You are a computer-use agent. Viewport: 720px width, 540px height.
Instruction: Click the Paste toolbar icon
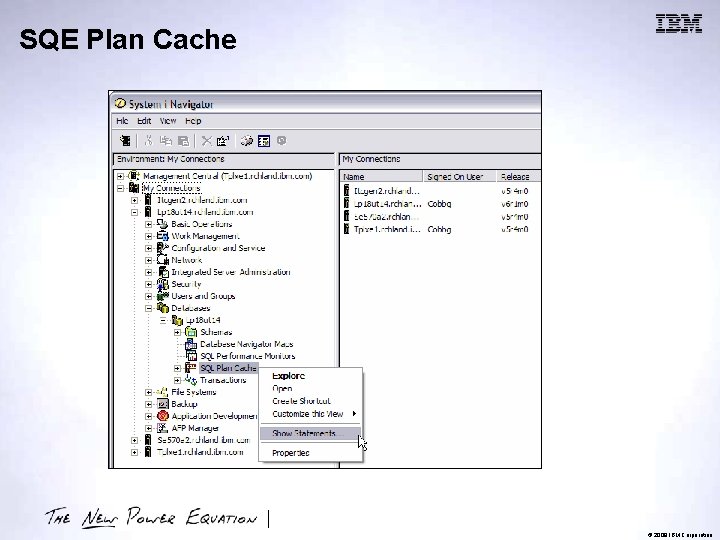[x=183, y=141]
